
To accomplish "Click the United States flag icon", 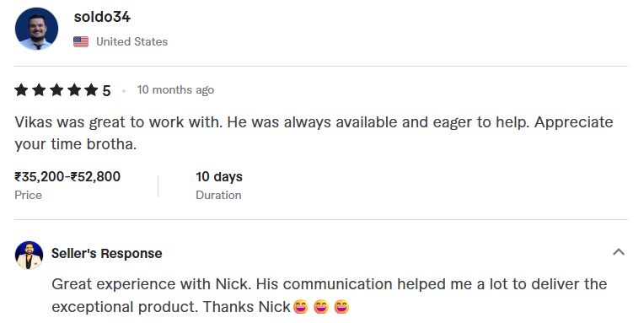I will [81, 42].
